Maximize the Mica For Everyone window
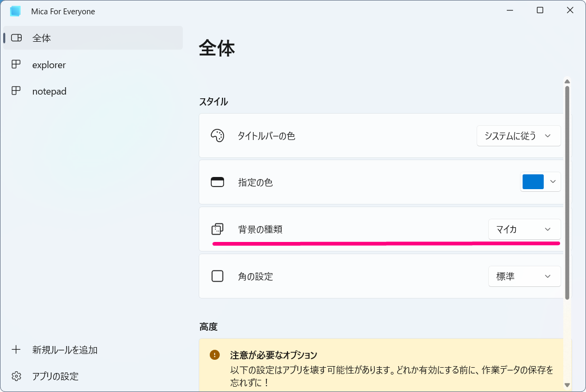The height and width of the screenshot is (392, 586). coord(540,11)
